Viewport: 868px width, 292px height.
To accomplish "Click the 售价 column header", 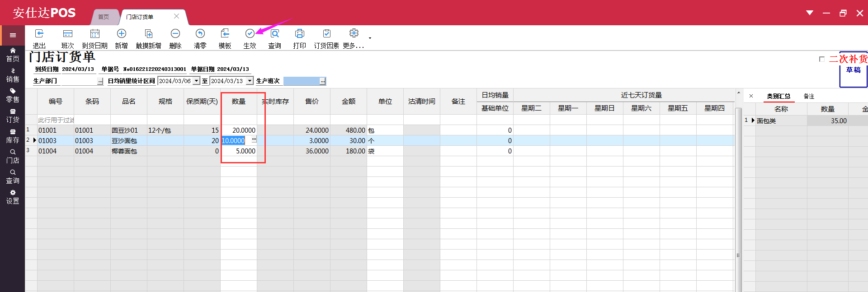I will (312, 102).
